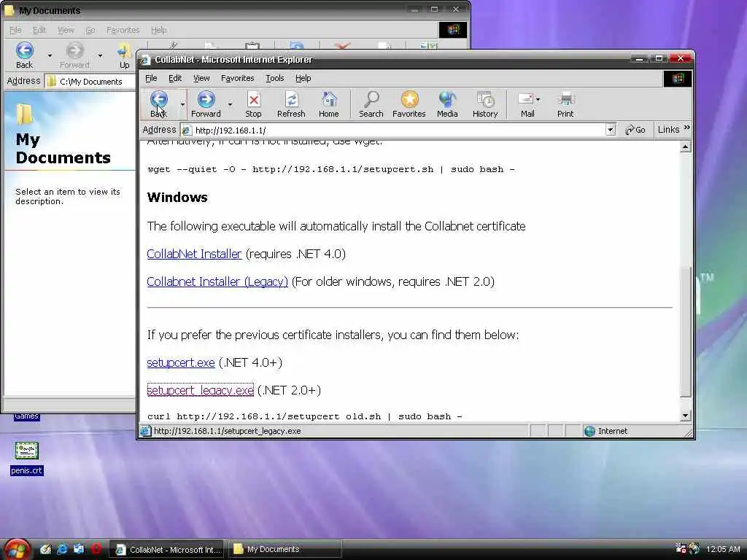Open Forward dropdown arrow in My Documents
Screen dimensions: 747x560
click(x=100, y=55)
